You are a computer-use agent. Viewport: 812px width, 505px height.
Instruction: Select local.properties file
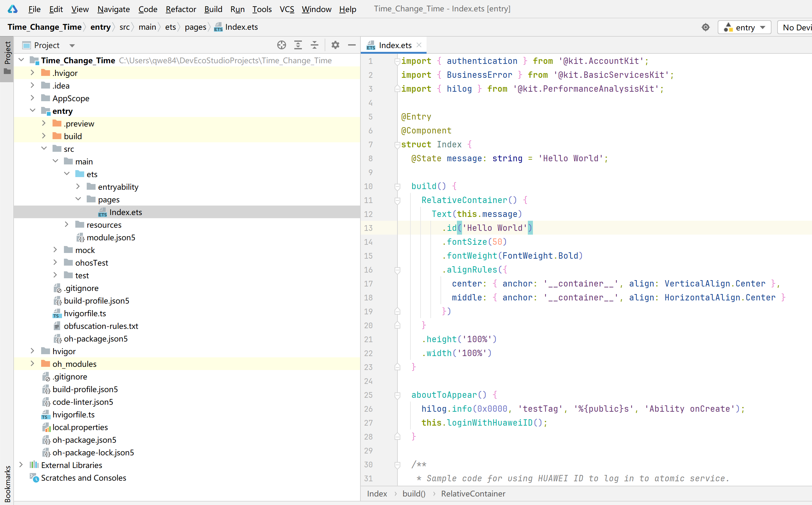click(187, 427)
